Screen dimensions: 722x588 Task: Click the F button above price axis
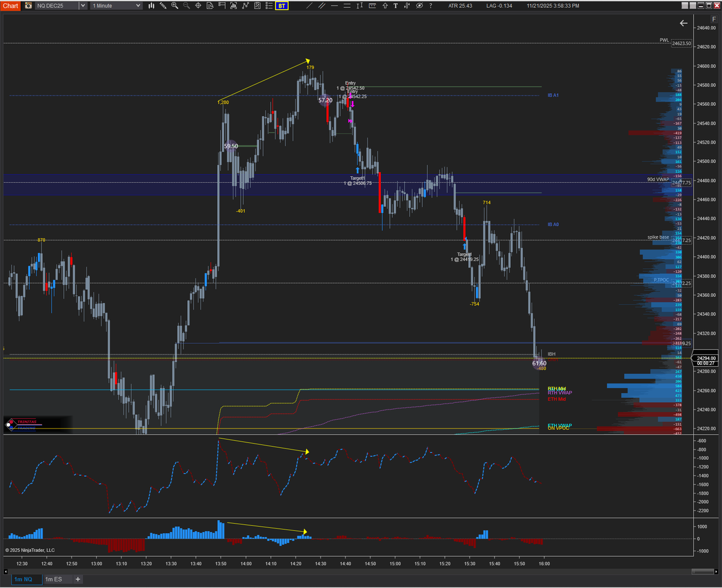point(713,19)
